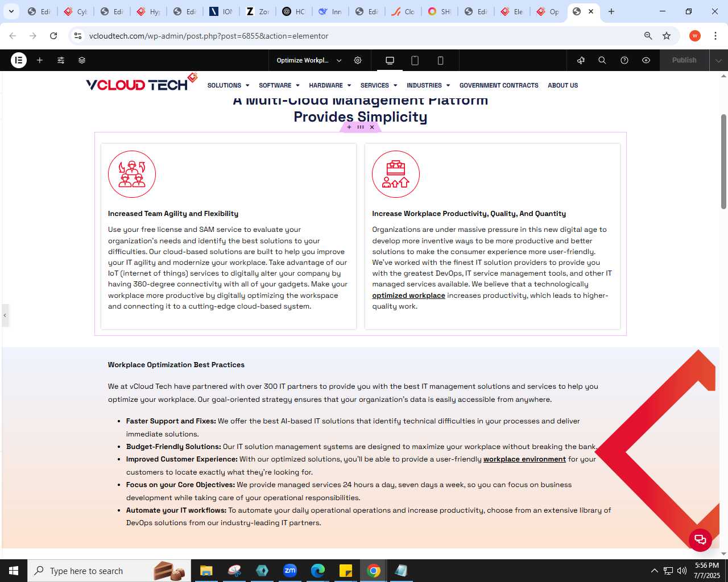Switch to mobile responsive view
Viewport: 728px width, 582px height.
440,60
